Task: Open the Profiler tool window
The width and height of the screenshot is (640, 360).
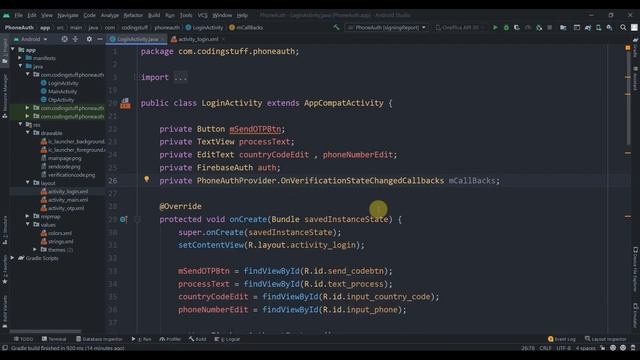Action: click(170, 339)
